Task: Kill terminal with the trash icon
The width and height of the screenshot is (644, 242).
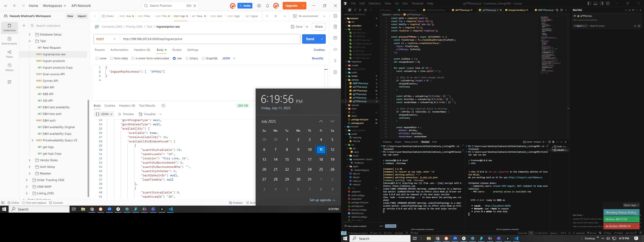Action: (553, 142)
